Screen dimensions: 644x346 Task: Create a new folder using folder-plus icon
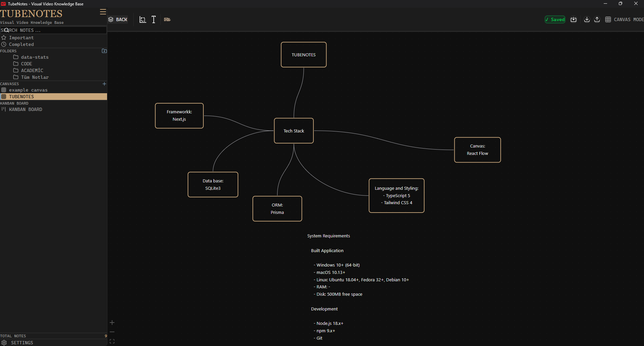pos(104,51)
